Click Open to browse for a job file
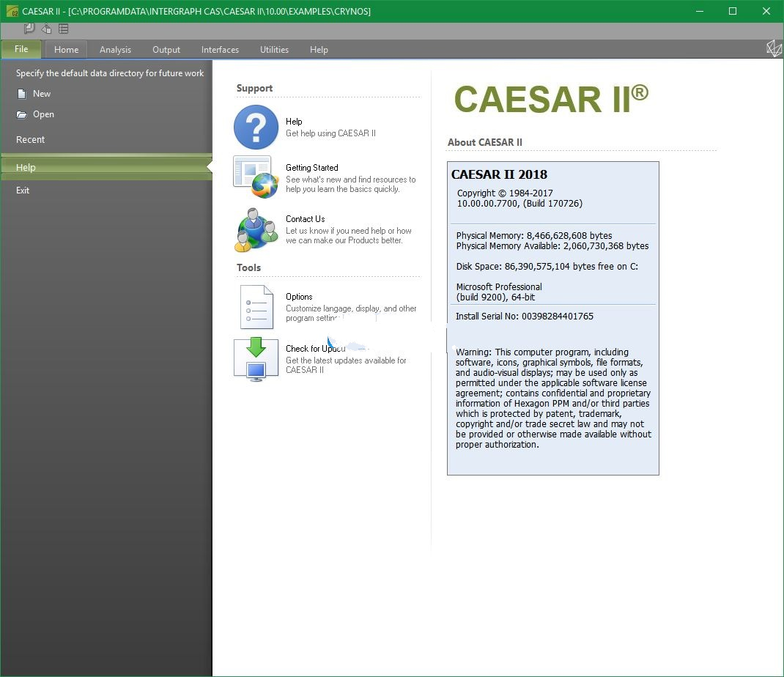 click(x=43, y=114)
